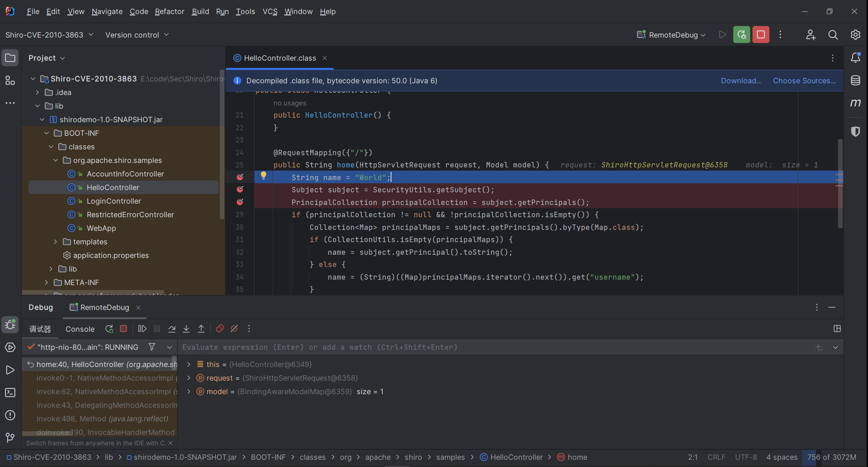The height and width of the screenshot is (467, 868).
Task: Open the Navigate menu
Action: (x=107, y=11)
